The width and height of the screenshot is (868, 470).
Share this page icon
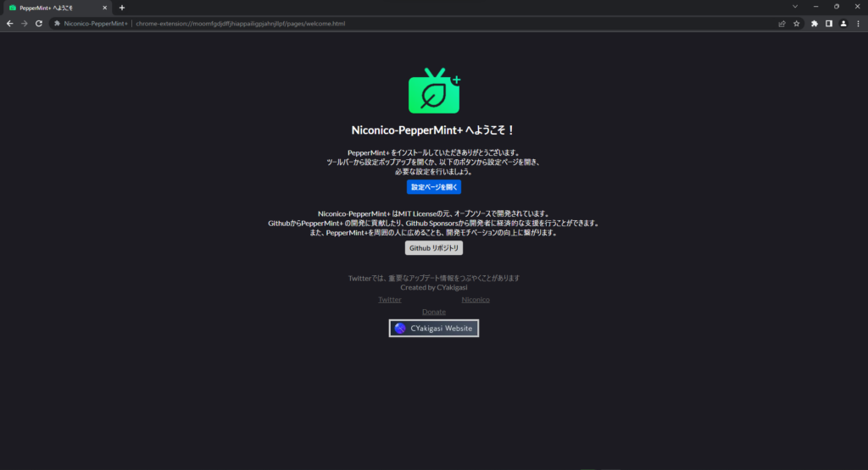pyautogui.click(x=782, y=24)
